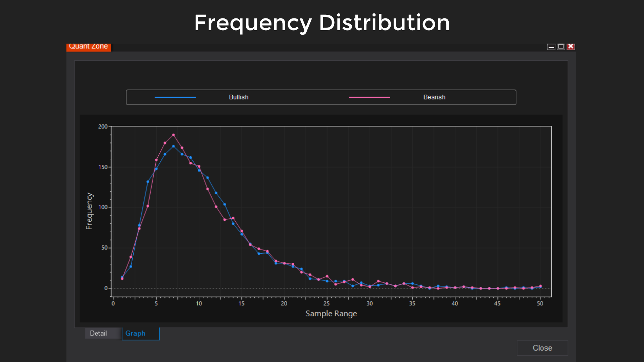Viewport: 644px width, 362px height.
Task: Click the 50 label on the x-axis
Action: click(x=540, y=304)
